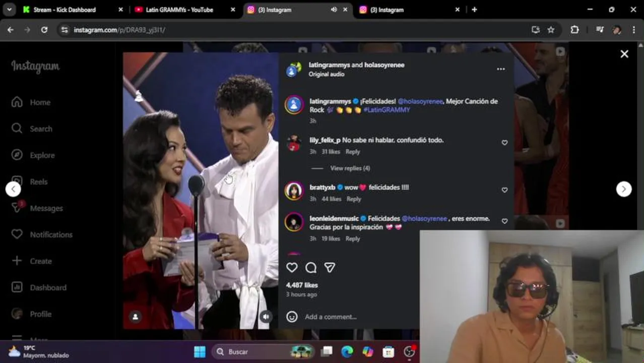The image size is (644, 363).
Task: Click the comment bubble icon
Action: click(x=311, y=268)
